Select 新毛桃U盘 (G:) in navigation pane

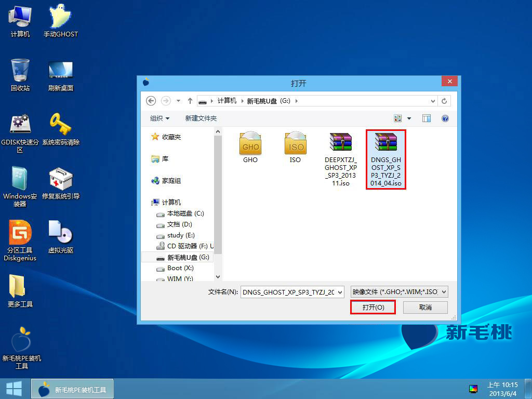click(x=178, y=257)
